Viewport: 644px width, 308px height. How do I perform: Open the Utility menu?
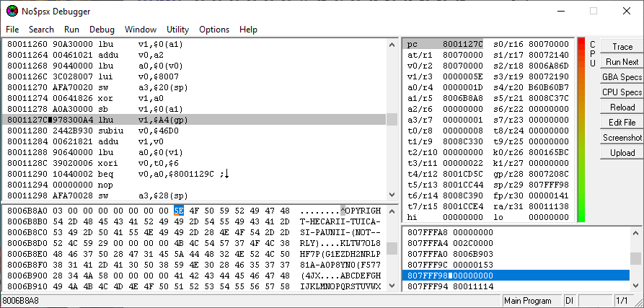click(x=177, y=30)
